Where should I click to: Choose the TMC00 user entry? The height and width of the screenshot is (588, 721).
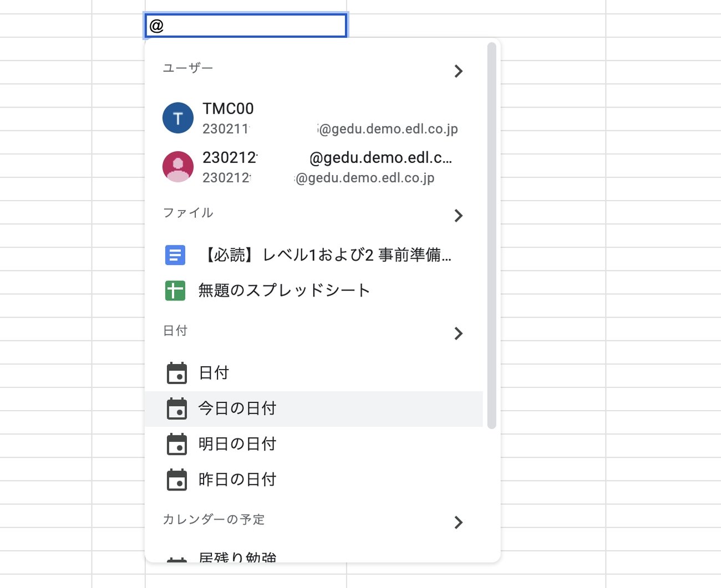click(314, 118)
